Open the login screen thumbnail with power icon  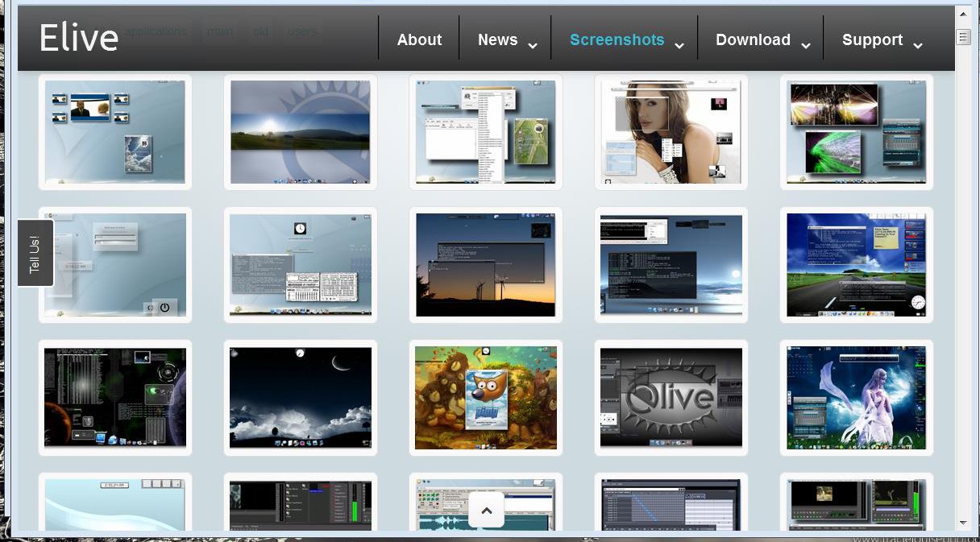tap(115, 265)
